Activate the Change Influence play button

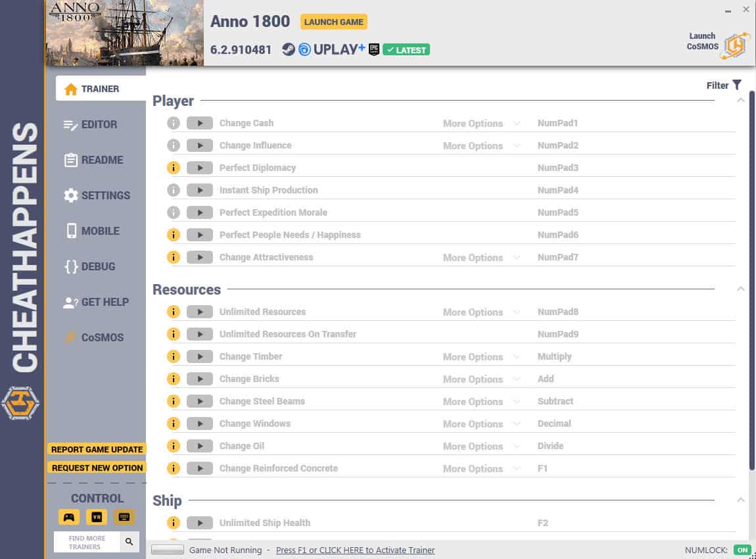pos(200,145)
